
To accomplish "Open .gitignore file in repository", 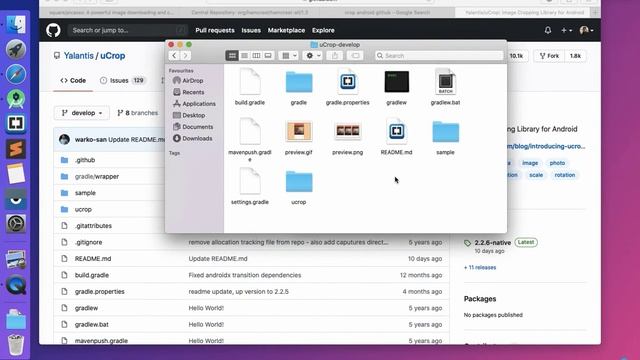I will click(x=88, y=242).
